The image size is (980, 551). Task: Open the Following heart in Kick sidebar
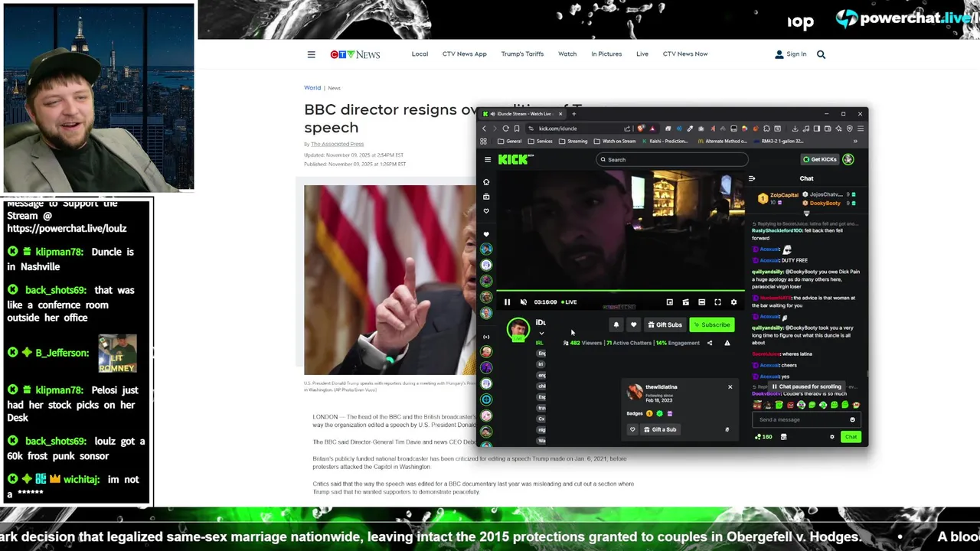[486, 211]
